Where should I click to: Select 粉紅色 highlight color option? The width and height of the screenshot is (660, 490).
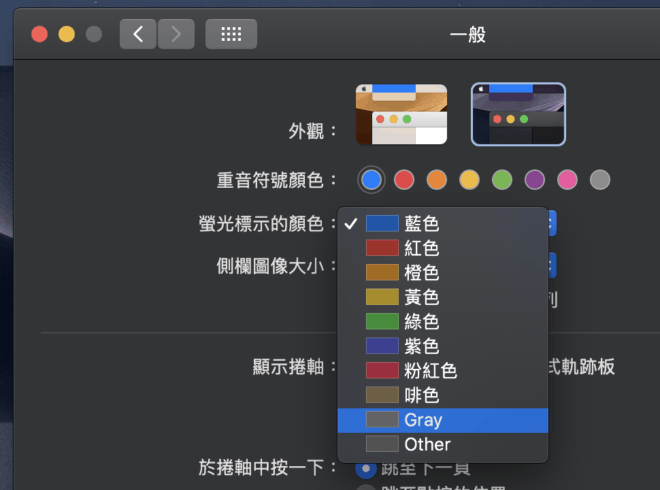(x=443, y=371)
